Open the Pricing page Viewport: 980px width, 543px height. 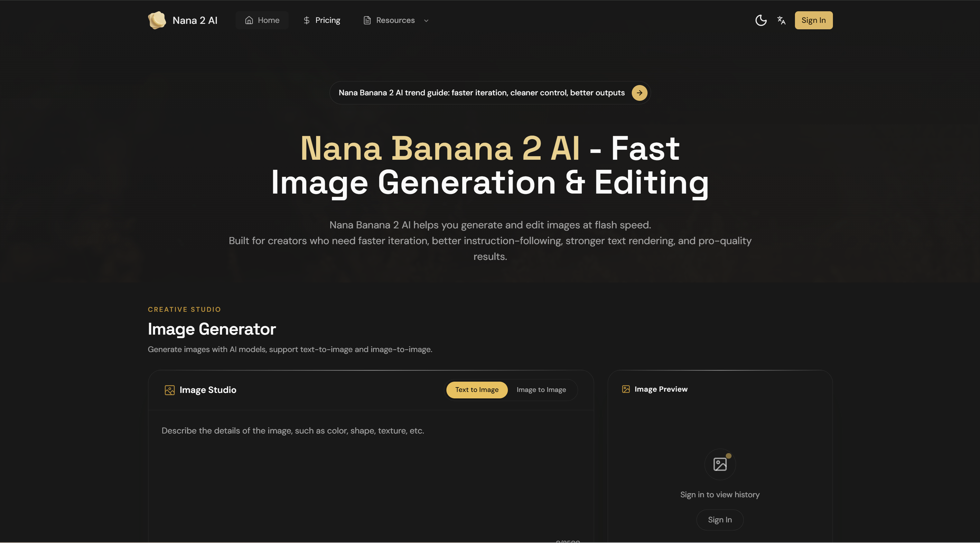point(322,20)
